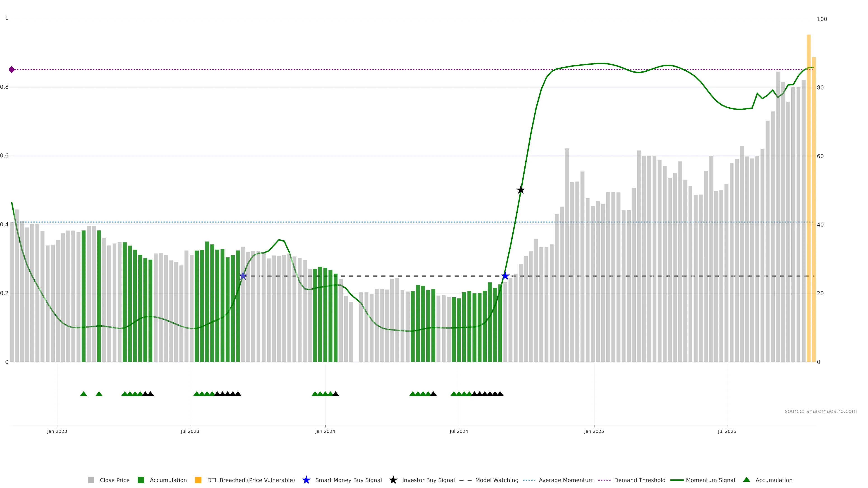
Task: Click the gray Close Price legend swatch
Action: pos(91,480)
